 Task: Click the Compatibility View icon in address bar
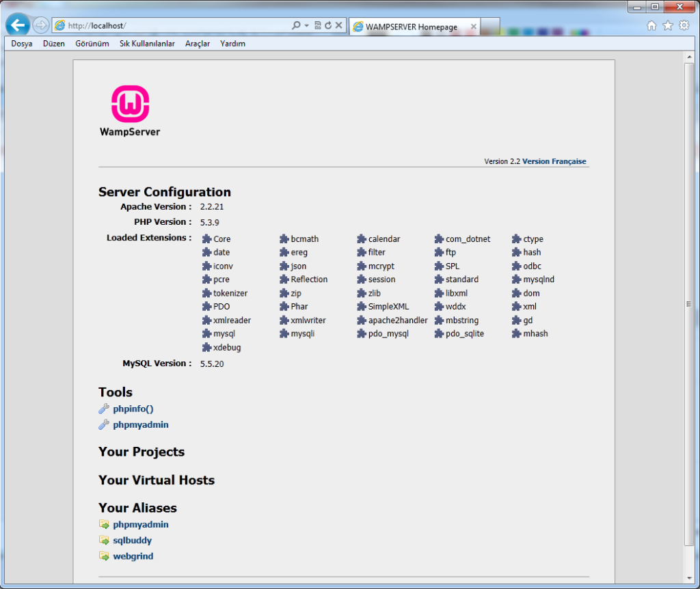tap(318, 25)
